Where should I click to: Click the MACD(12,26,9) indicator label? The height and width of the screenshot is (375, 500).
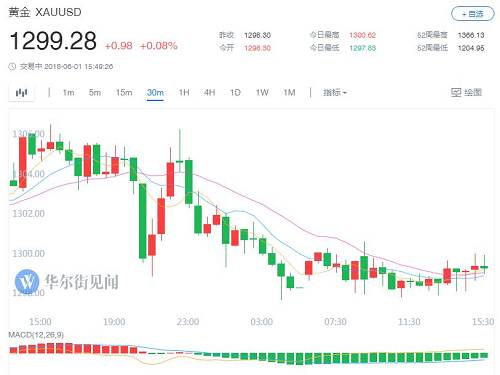coord(36,335)
